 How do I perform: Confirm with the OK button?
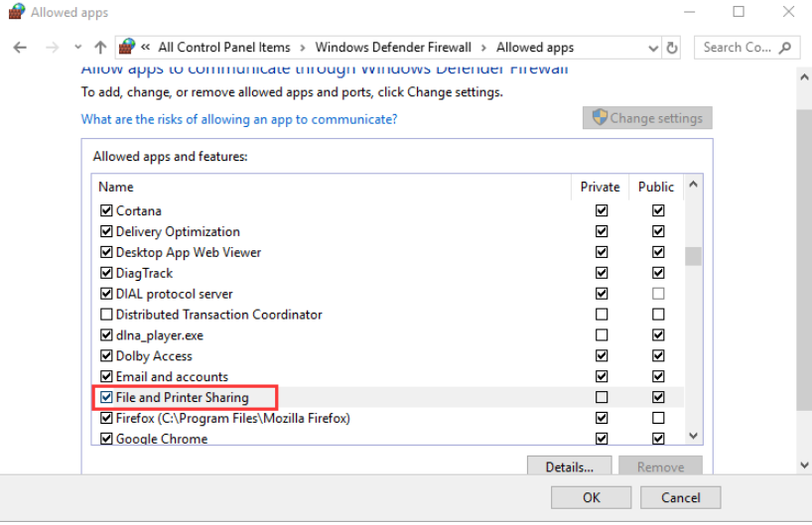coord(591,497)
